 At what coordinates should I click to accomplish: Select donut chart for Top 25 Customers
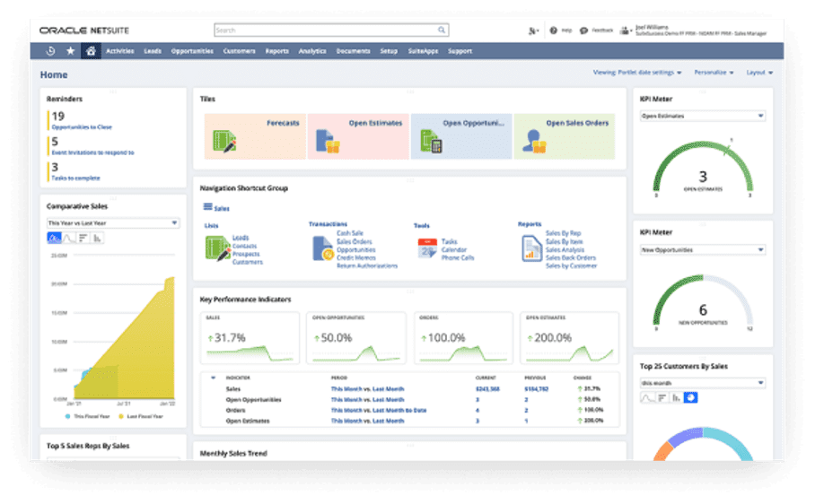(690, 397)
